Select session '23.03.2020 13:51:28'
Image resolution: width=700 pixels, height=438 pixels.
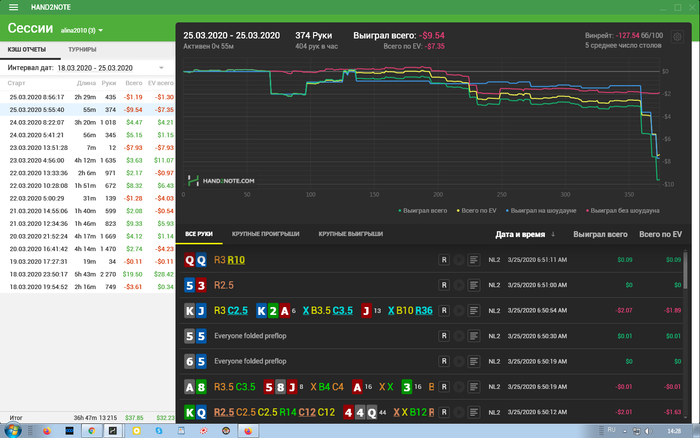click(88, 147)
